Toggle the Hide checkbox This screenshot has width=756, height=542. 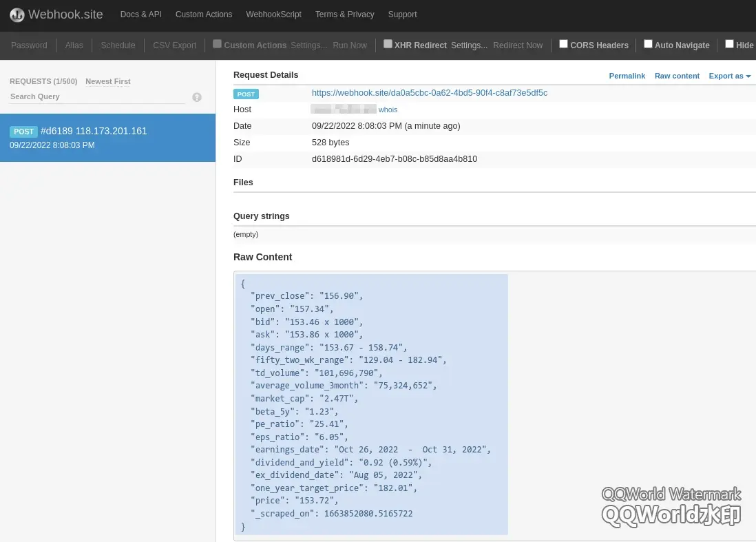pos(729,44)
